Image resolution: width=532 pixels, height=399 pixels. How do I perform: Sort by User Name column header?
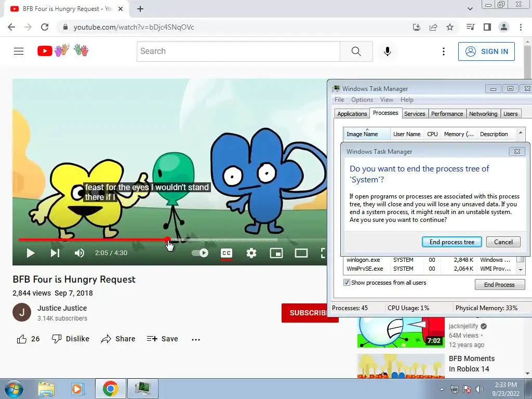[407, 134]
